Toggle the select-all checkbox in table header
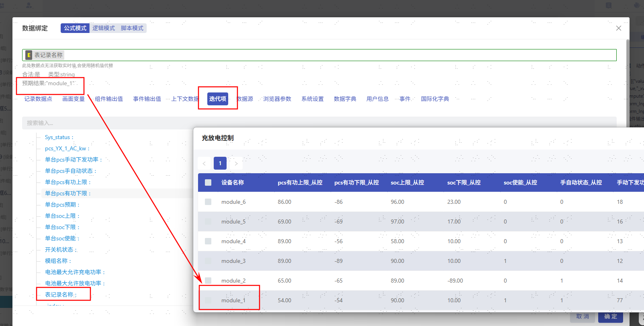The width and height of the screenshot is (644, 326). (x=208, y=182)
